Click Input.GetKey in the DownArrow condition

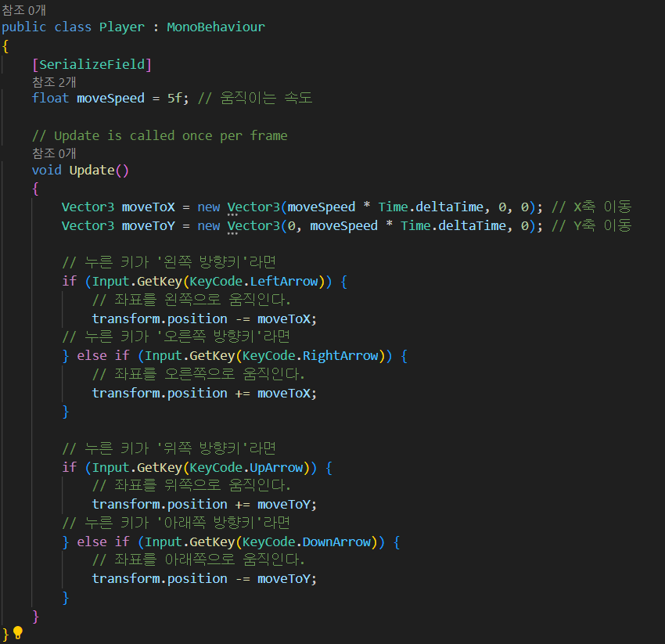click(x=189, y=541)
